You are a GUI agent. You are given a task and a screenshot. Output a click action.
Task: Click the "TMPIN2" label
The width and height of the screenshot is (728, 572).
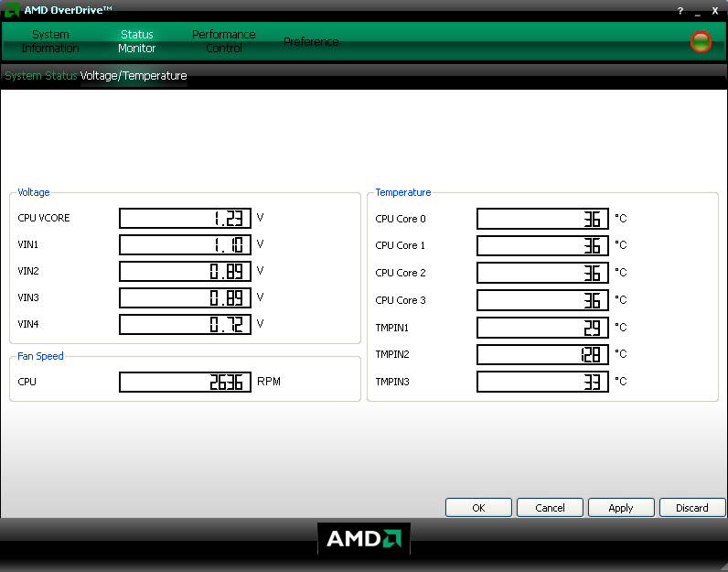(x=392, y=354)
